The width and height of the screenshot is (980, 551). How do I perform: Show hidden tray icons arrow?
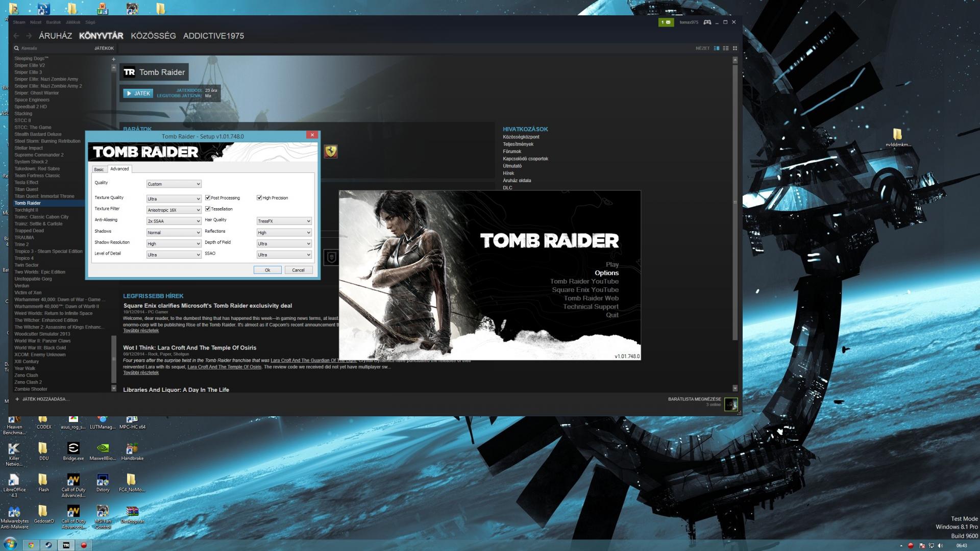tap(901, 545)
